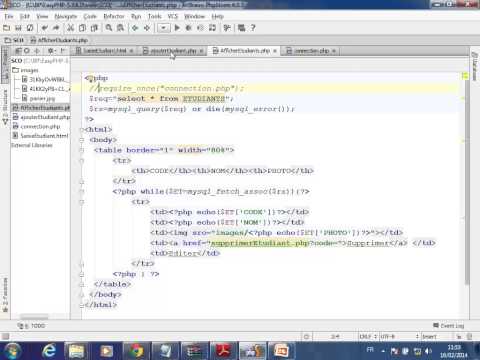This screenshot has height=360, width=480.
Task: Select panier.jpg in the project tree
Action: tap(38, 98)
